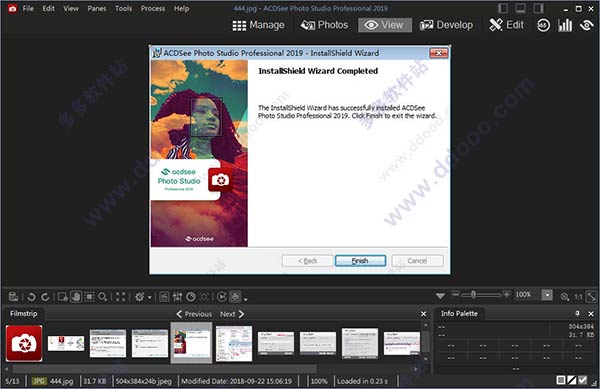The image size is (600, 389).
Task: Adjust the zoom slider handle
Action: click(473, 295)
